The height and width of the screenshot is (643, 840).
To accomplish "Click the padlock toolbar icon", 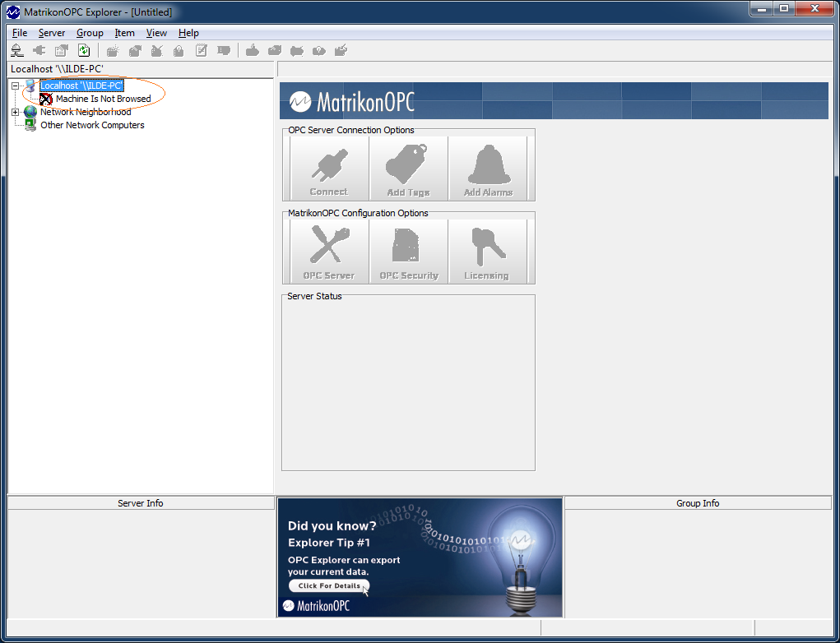I will pos(179,51).
